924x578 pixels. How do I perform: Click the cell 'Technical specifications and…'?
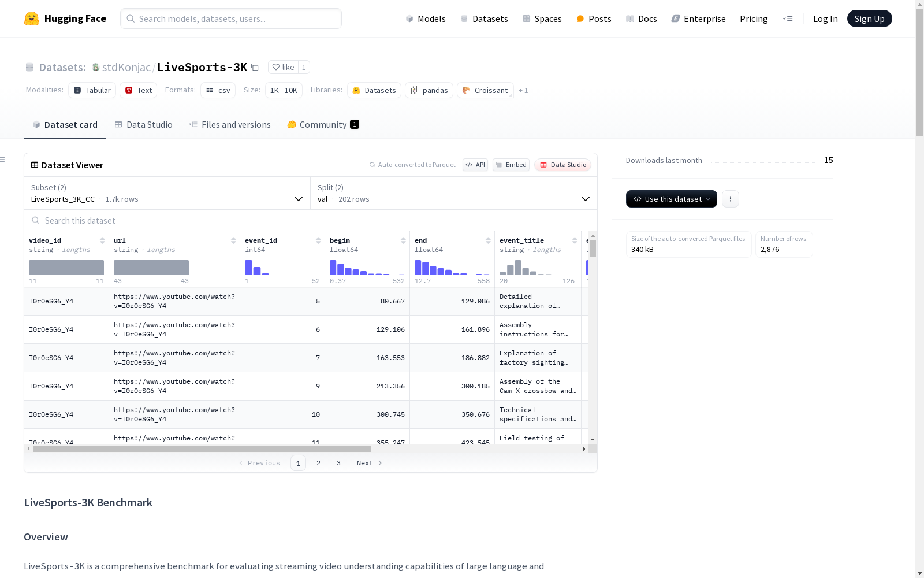click(x=538, y=414)
